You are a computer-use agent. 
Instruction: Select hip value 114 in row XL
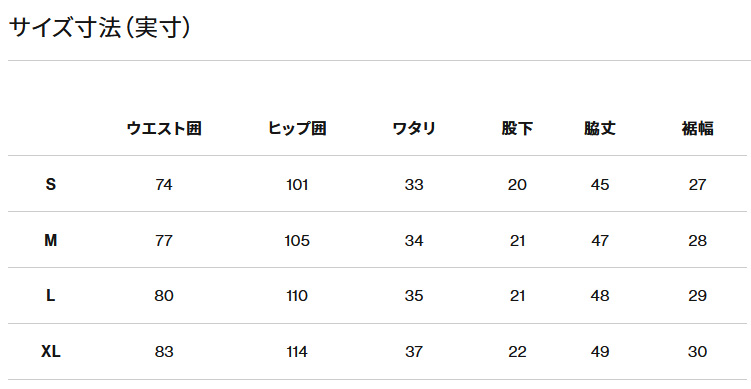297,352
